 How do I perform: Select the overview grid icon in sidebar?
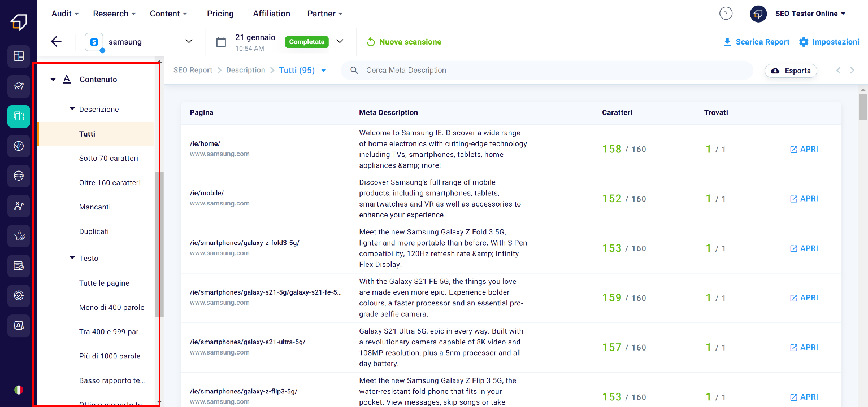pos(18,56)
